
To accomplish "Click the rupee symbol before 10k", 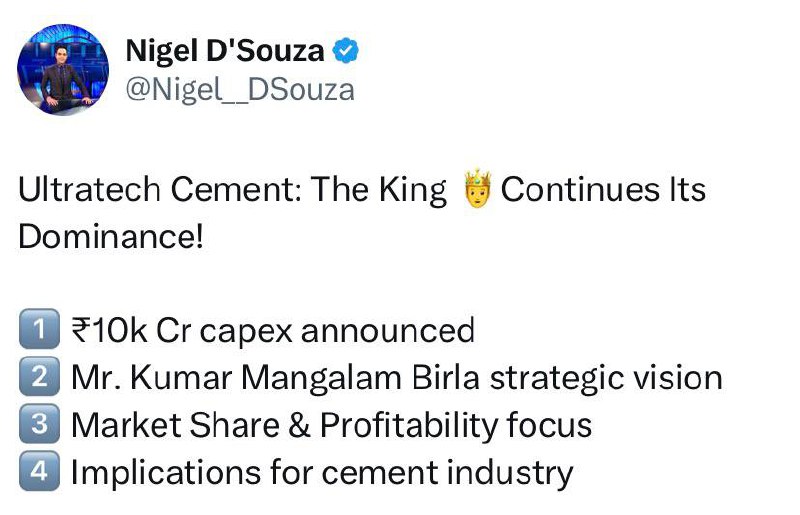I will pyautogui.click(x=81, y=329).
